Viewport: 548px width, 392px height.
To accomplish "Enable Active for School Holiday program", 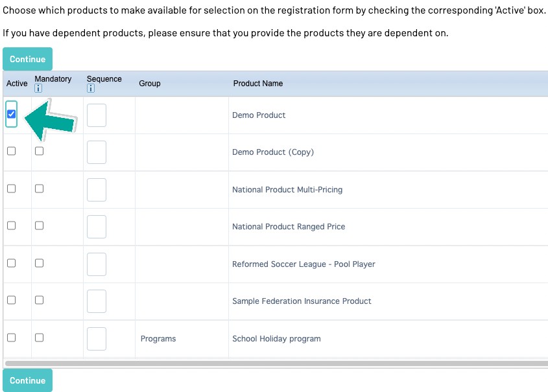I will (11, 338).
